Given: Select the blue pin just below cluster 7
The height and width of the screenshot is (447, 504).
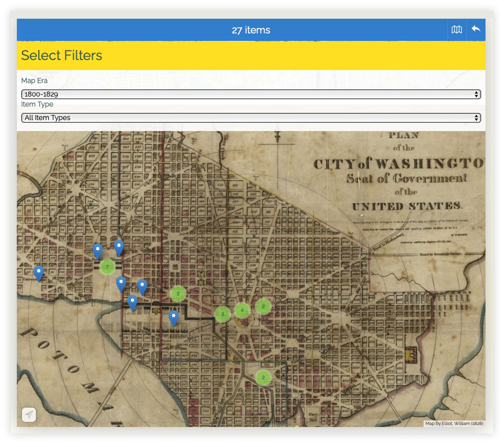Looking at the screenshot, I should 121,284.
